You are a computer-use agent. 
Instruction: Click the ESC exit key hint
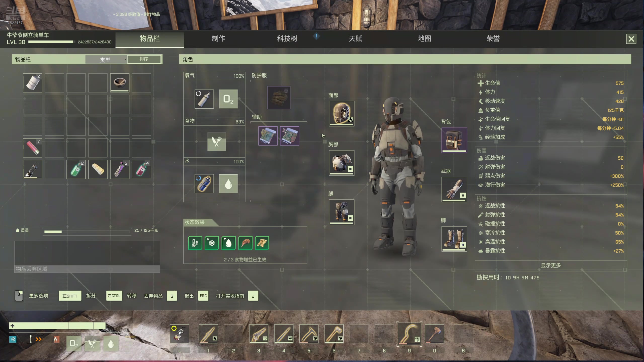203,296
